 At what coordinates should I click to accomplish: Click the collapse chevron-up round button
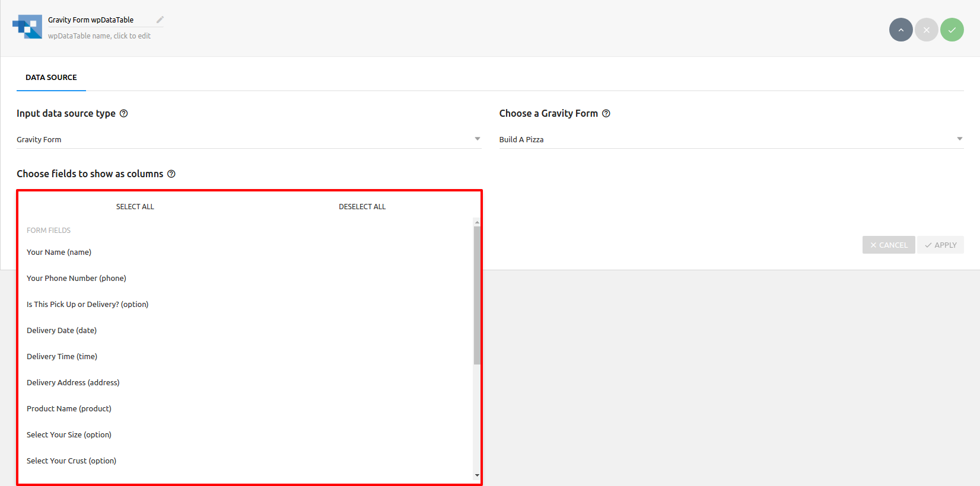(901, 30)
